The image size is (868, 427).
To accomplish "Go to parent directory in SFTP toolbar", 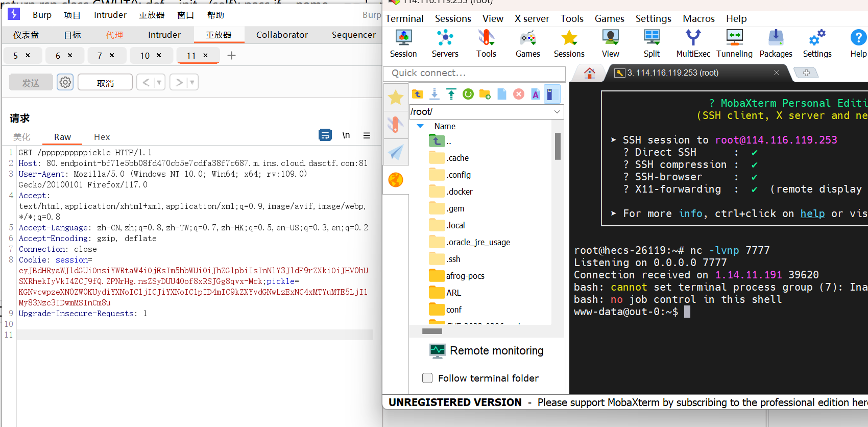I will coord(418,94).
